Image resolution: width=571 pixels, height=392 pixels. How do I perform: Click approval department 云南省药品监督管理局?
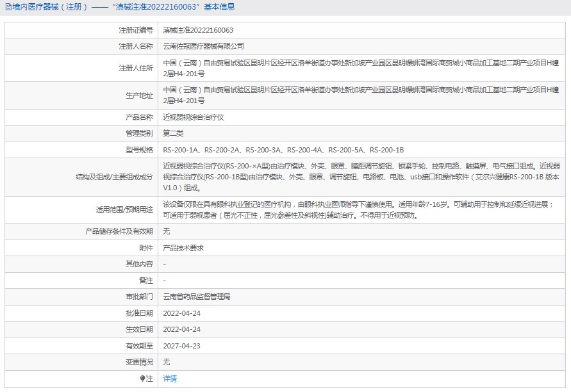click(197, 297)
